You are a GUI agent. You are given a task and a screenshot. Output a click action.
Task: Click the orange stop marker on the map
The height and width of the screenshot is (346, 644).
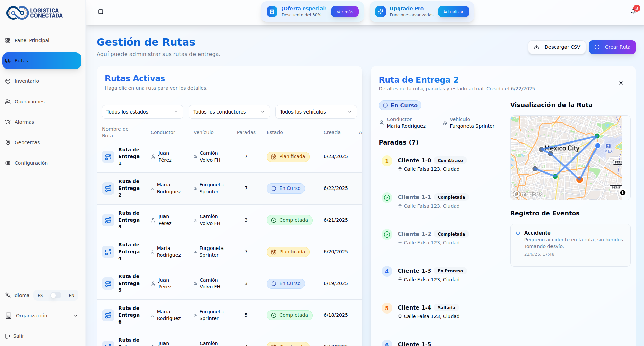579,180
